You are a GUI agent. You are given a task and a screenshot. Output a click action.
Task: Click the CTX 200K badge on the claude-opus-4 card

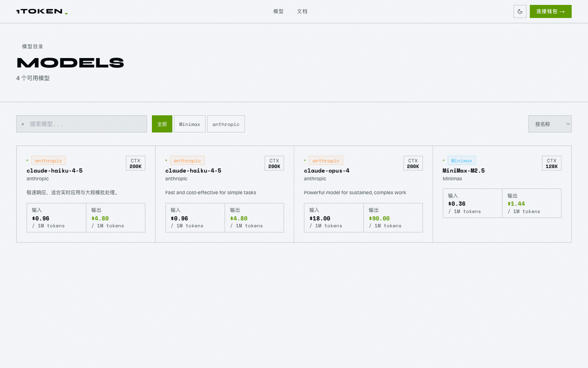(413, 163)
